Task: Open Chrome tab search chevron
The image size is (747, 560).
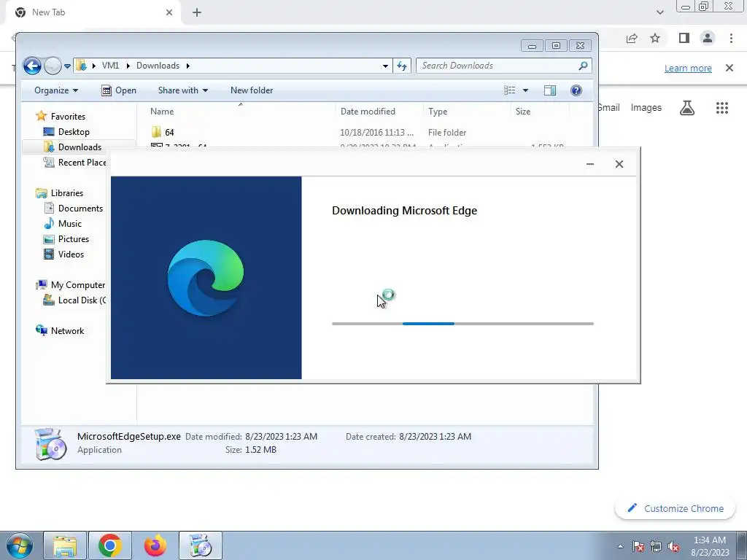Action: (659, 12)
